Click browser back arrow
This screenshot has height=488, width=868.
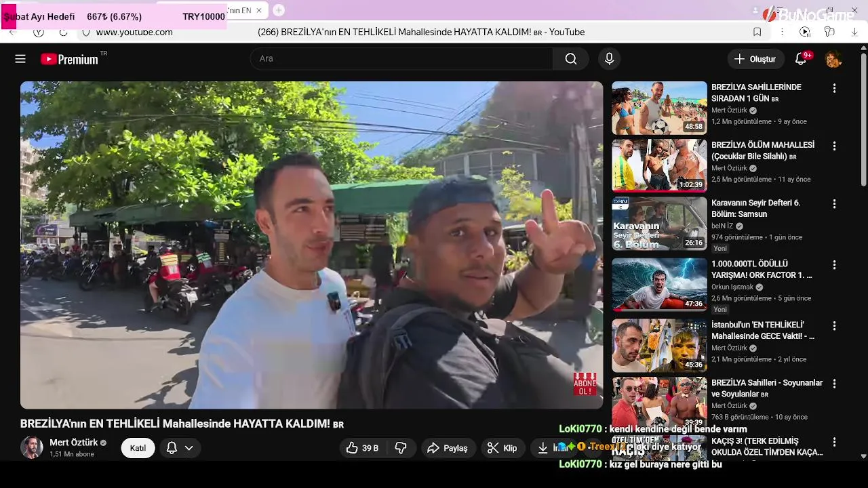pyautogui.click(x=12, y=32)
